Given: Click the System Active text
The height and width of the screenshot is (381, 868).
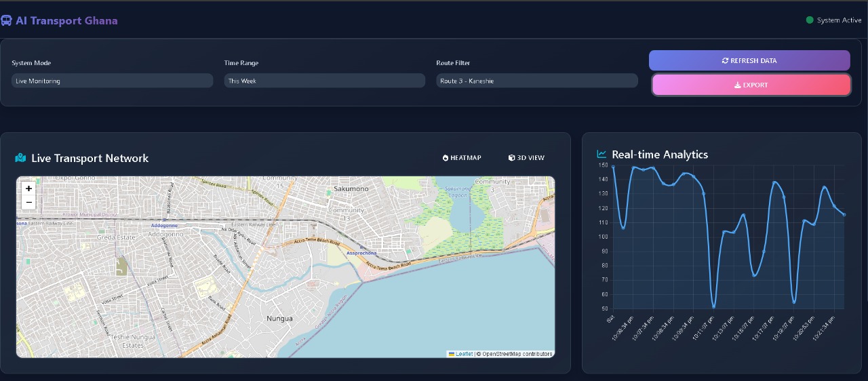Looking at the screenshot, I should point(839,20).
